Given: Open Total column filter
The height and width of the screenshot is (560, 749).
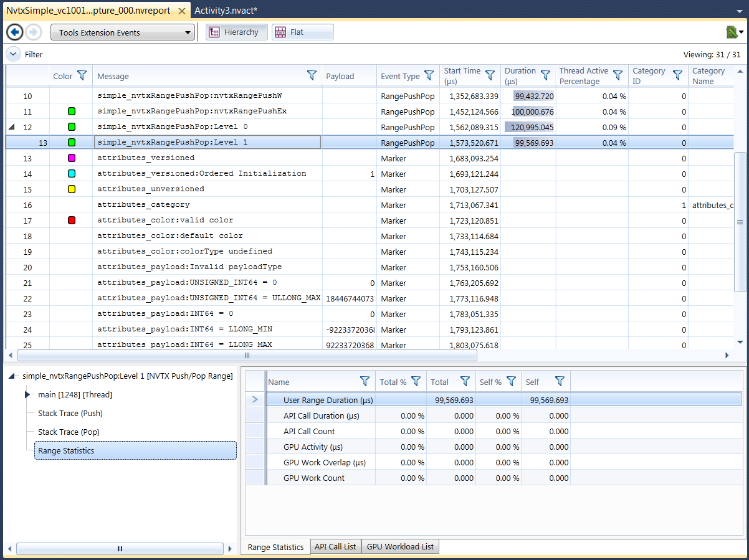Looking at the screenshot, I should tap(465, 381).
